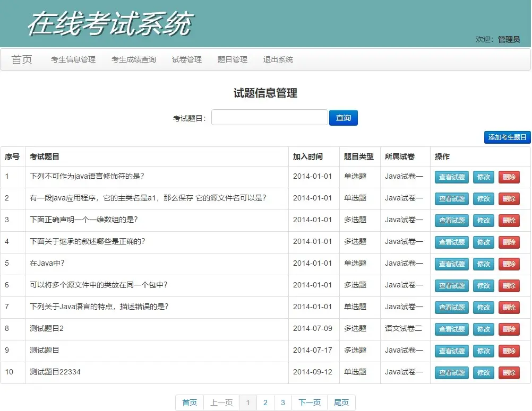Click the 查询 search button
The width and height of the screenshot is (532, 411).
point(343,117)
